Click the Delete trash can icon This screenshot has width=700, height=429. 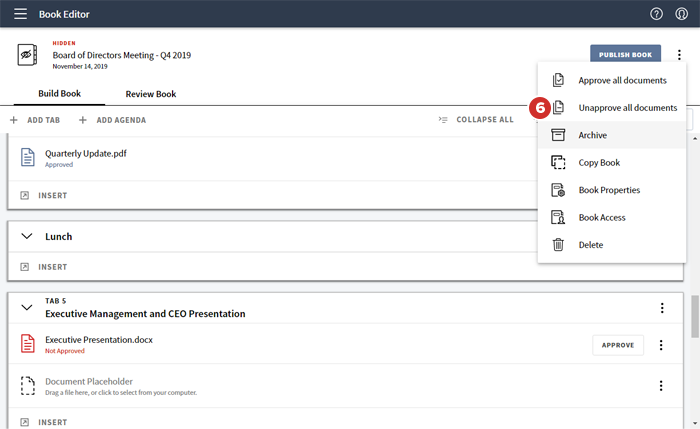click(559, 245)
